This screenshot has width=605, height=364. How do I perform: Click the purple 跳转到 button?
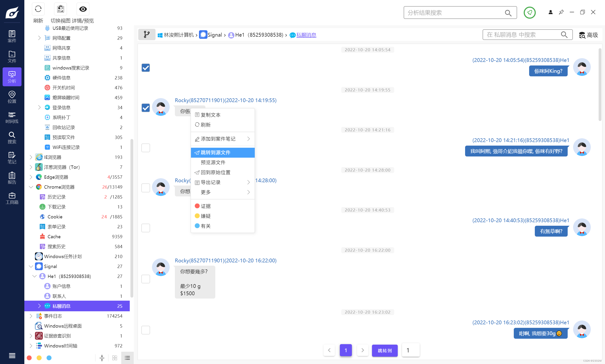[385, 350]
